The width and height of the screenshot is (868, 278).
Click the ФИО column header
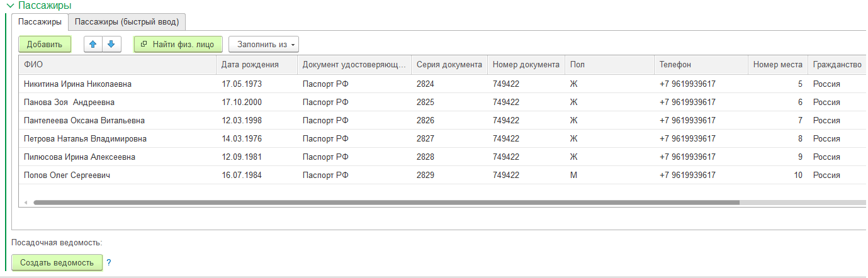pyautogui.click(x=118, y=64)
